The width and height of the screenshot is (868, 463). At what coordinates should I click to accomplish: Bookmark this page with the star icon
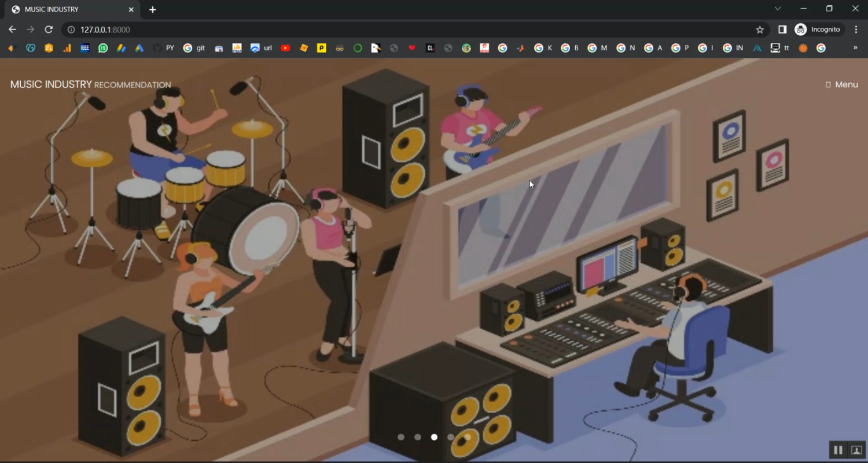(760, 30)
